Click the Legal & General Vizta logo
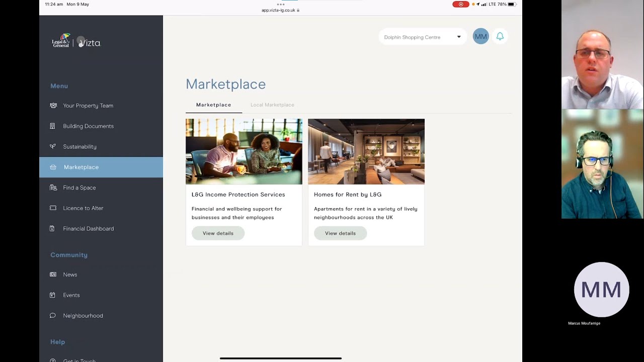The height and width of the screenshot is (362, 644). pyautogui.click(x=76, y=41)
